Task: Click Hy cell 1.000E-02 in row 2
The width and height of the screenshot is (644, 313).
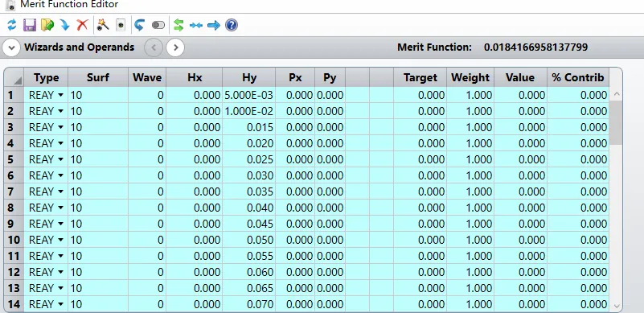Action: [x=249, y=112]
